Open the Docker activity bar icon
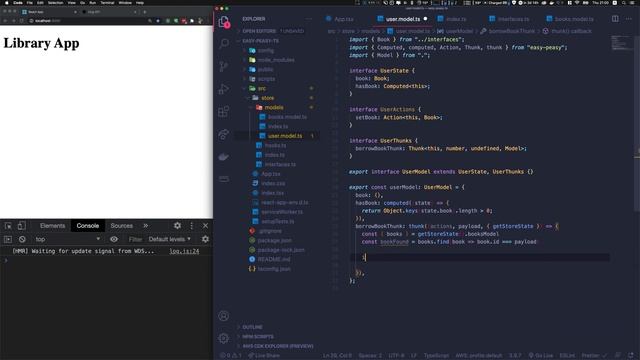The image size is (640, 360). click(x=224, y=157)
